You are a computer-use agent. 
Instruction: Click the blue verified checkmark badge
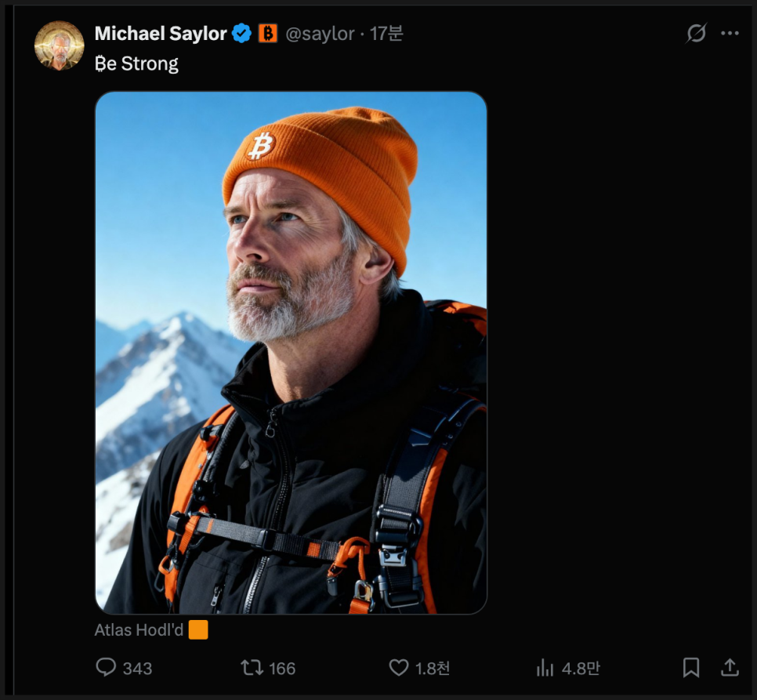242,34
